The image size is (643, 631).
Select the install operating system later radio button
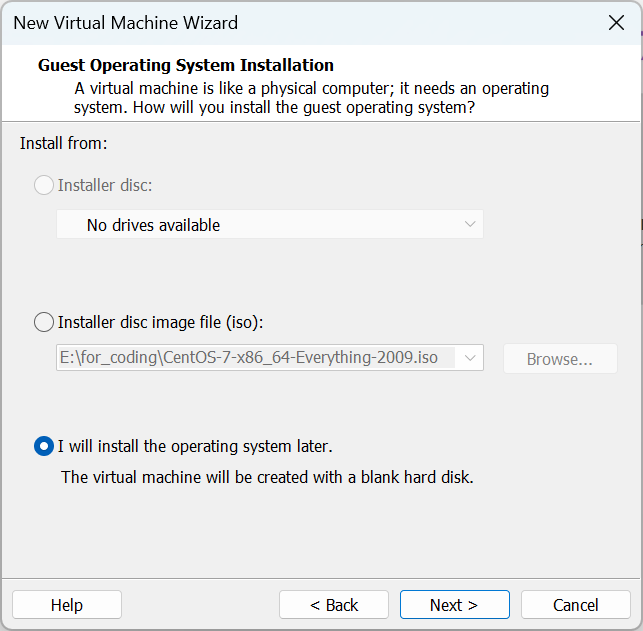point(44,446)
